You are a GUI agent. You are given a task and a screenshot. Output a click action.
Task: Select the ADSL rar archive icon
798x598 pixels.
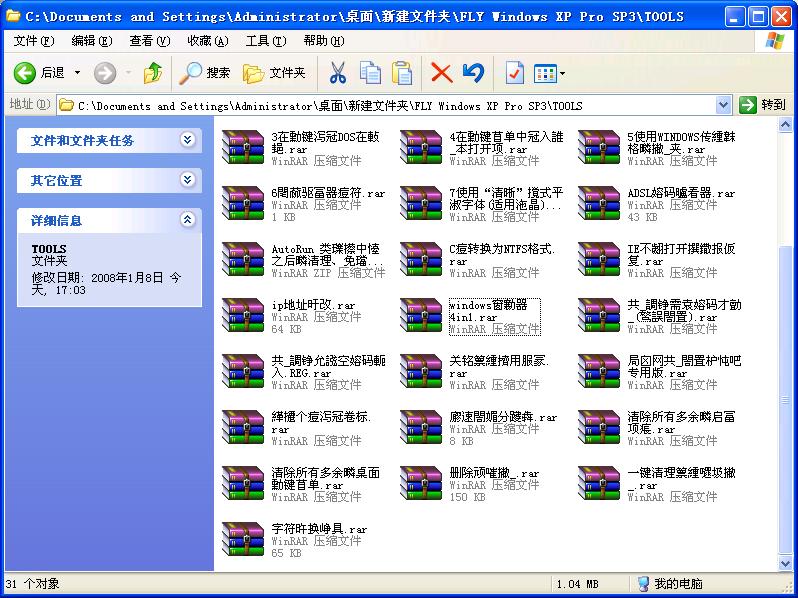point(599,203)
